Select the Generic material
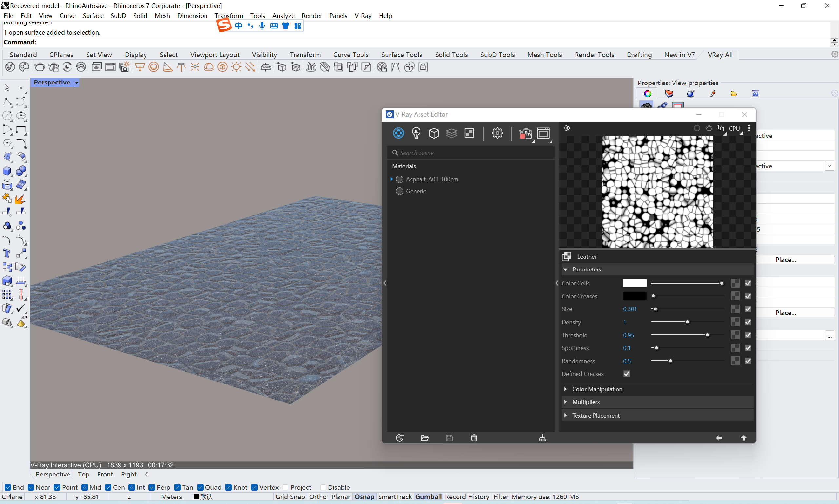 416,191
